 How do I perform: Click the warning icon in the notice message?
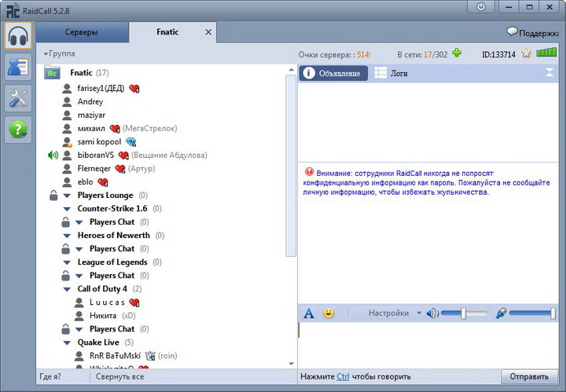point(310,172)
